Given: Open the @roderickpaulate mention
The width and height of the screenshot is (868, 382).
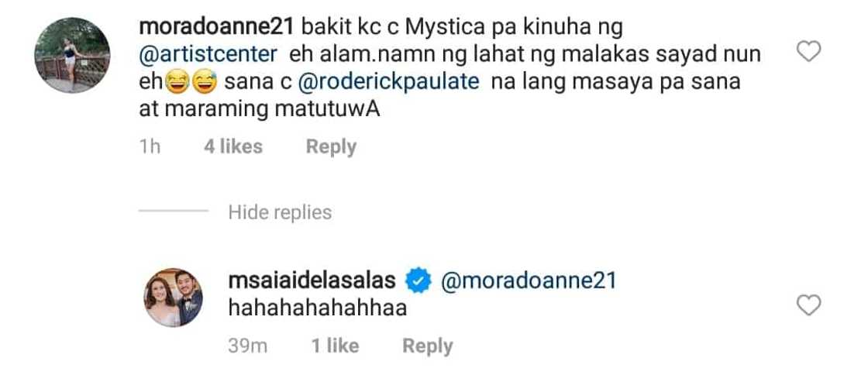Looking at the screenshot, I should coord(388,81).
